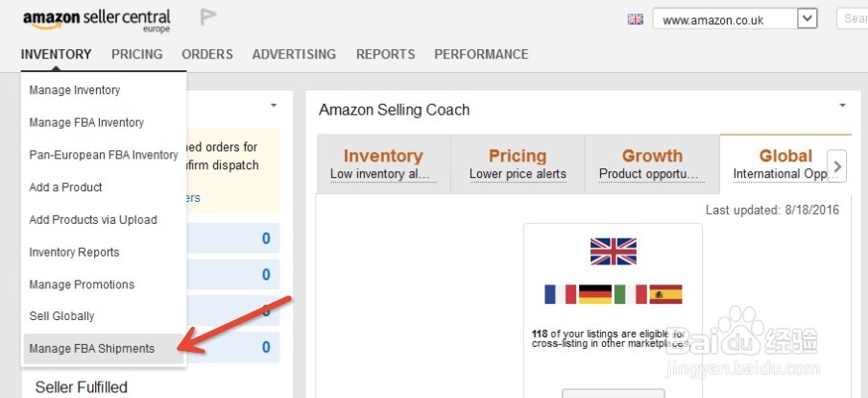Viewport: 868px width, 398px height.
Task: Click the German flag icon
Action: 595,294
